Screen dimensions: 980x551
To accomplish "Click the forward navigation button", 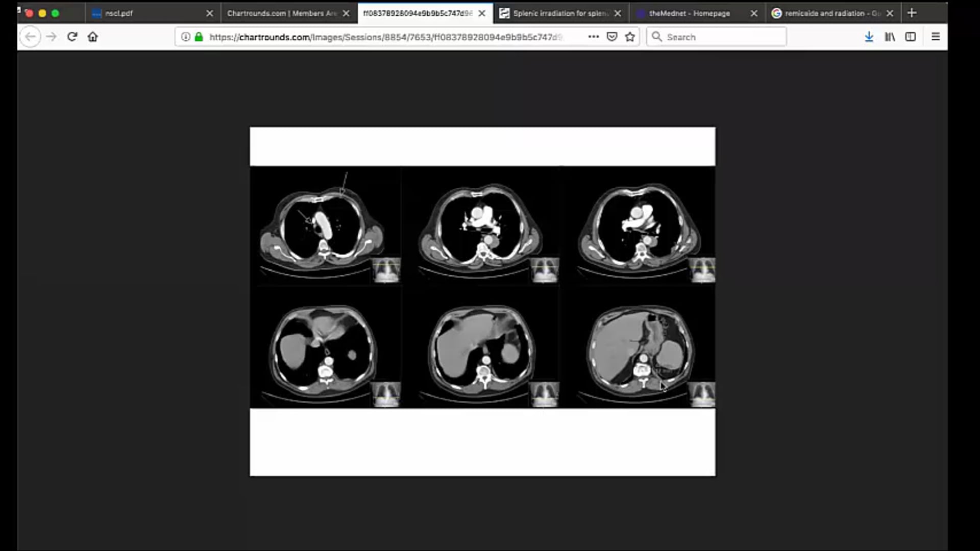I will point(51,36).
